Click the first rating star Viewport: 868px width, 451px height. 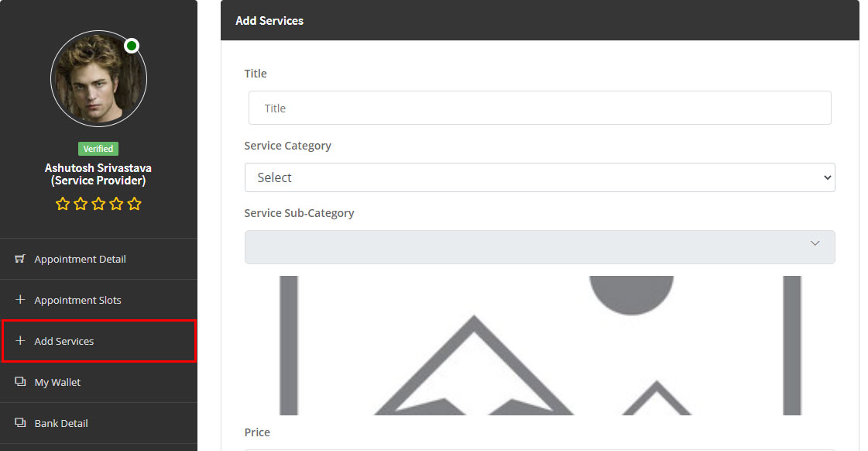pos(63,204)
